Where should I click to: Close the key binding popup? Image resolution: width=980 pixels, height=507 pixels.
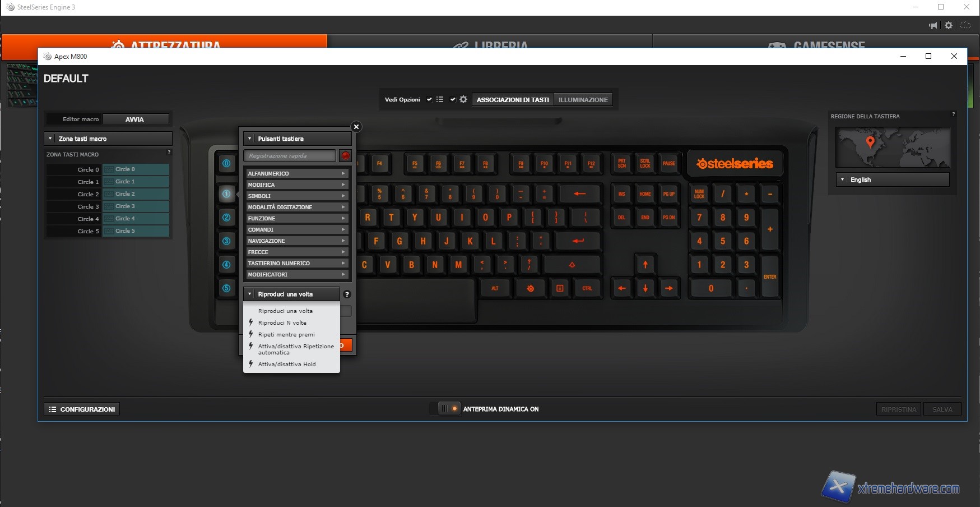coord(356,127)
